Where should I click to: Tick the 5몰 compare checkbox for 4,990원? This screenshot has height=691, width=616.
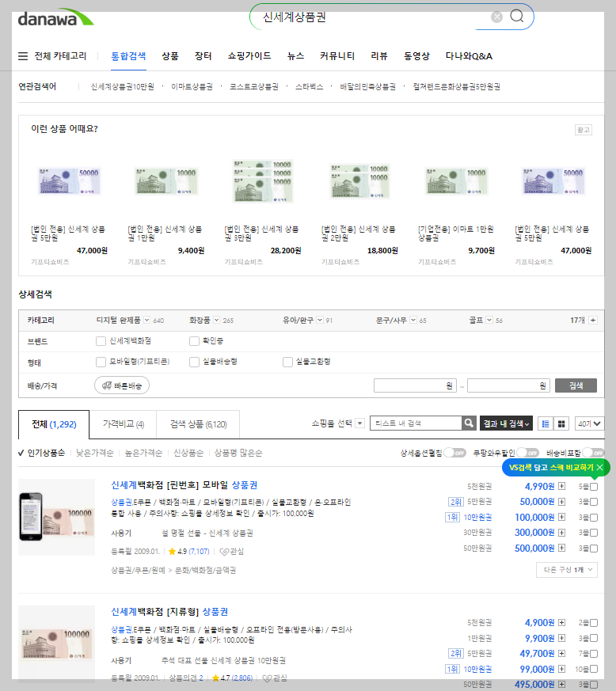coord(594,487)
